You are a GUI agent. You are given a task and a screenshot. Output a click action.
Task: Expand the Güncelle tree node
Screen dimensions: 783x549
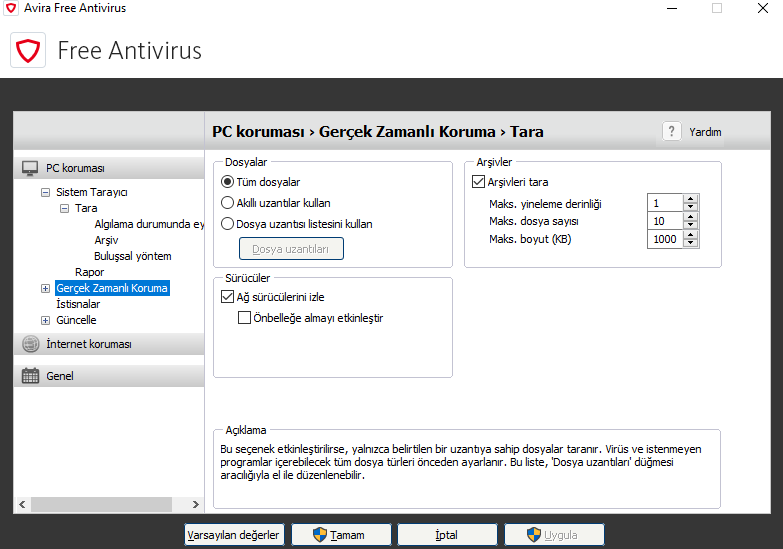[x=45, y=320]
